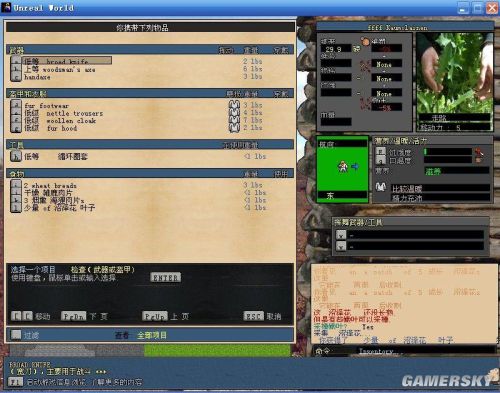Click the 工具 section header

coord(150,145)
